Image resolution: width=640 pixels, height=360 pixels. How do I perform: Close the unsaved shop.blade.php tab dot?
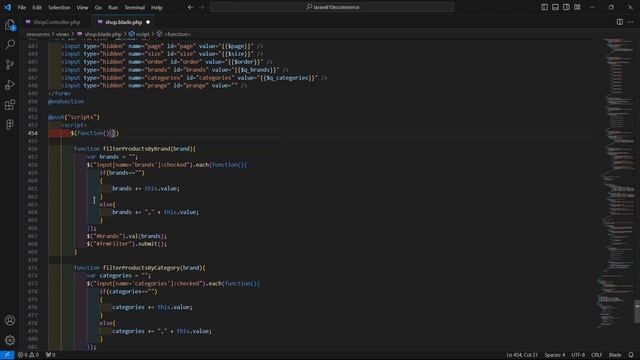[148, 22]
